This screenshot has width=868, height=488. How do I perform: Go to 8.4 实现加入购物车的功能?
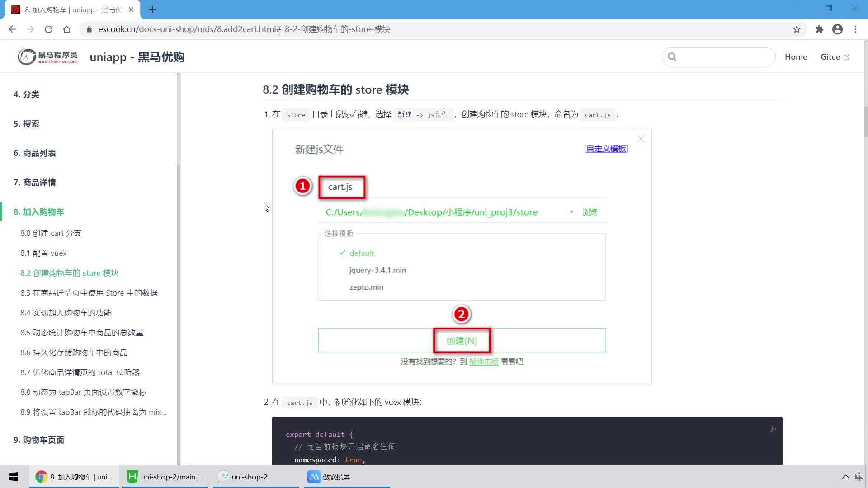click(x=66, y=313)
